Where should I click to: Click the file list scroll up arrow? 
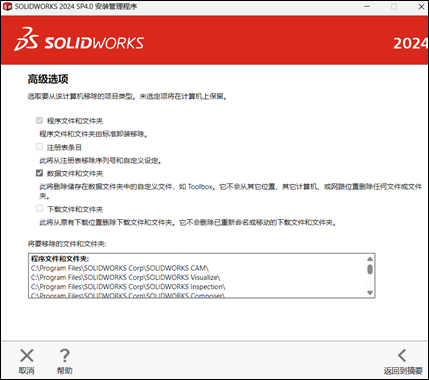[370, 259]
